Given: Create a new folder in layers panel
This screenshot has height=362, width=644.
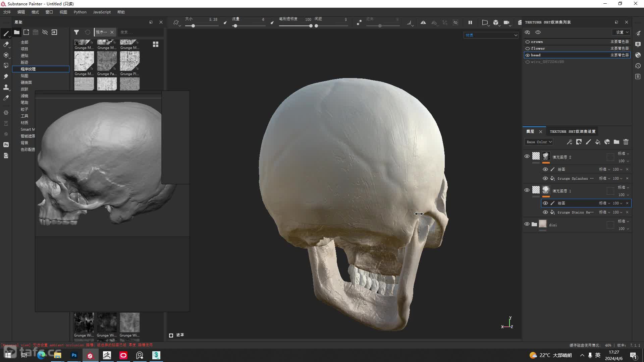Looking at the screenshot, I should [x=616, y=142].
